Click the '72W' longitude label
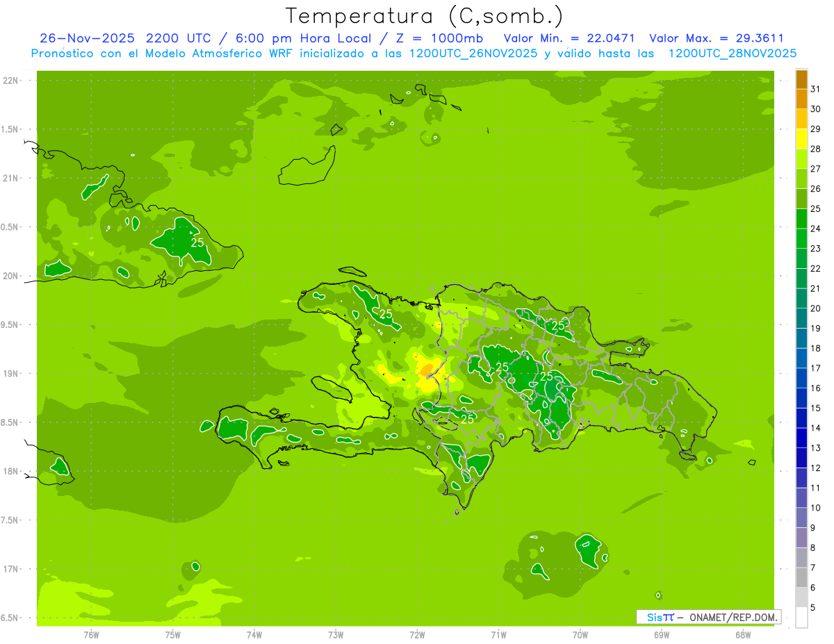Screen dimensions: 834x644 click(417, 635)
